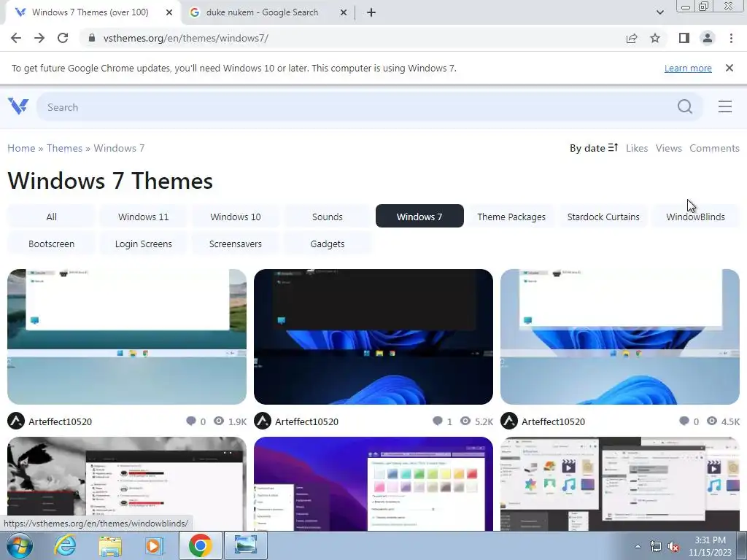The height and width of the screenshot is (560, 747).
Task: Open the dark theme thumbnail with 5.2K views
Action: pos(373,337)
